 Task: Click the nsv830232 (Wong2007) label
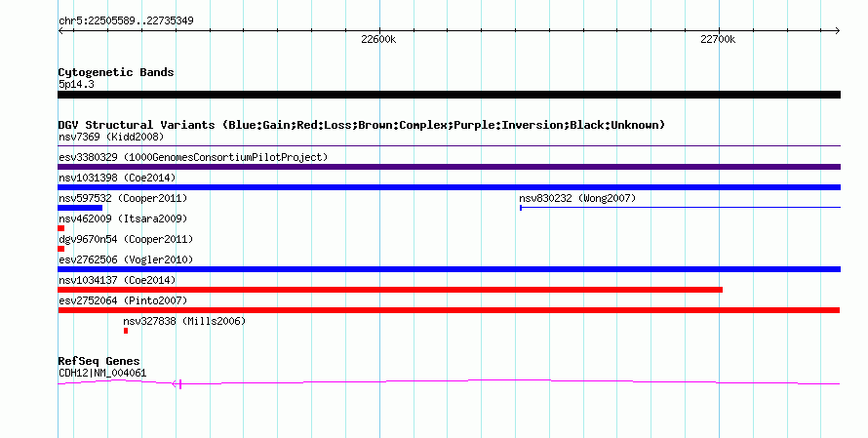coord(577,198)
